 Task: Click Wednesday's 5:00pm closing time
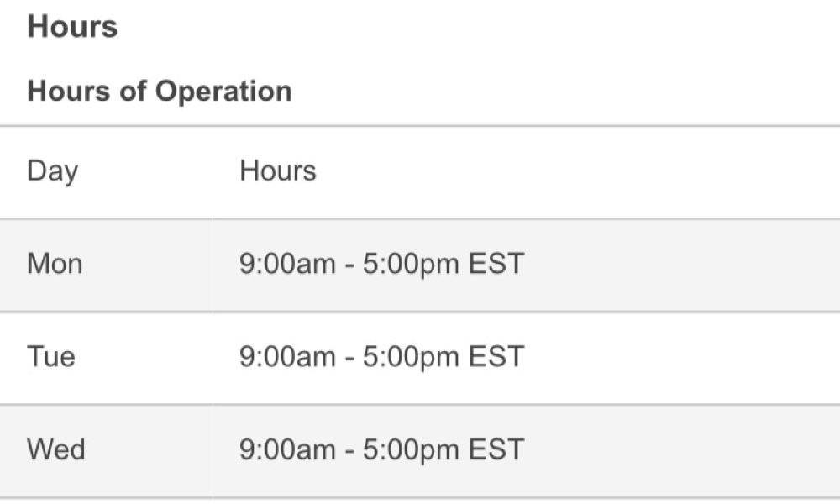pos(411,449)
